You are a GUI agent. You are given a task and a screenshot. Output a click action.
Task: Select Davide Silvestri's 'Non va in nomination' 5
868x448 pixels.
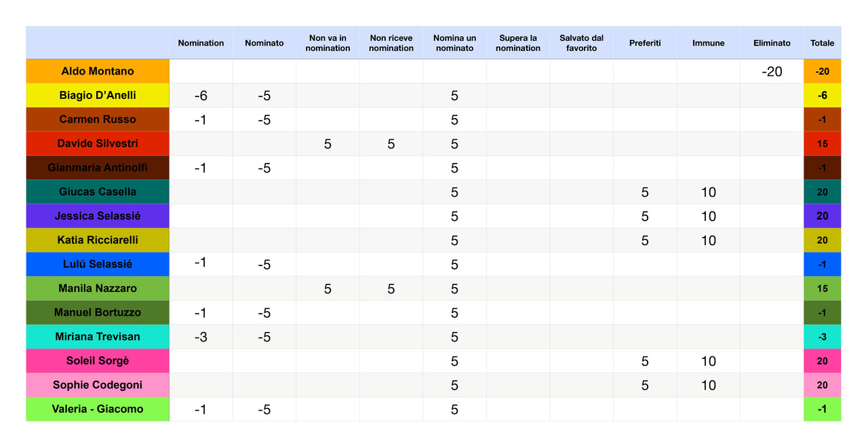pyautogui.click(x=328, y=144)
